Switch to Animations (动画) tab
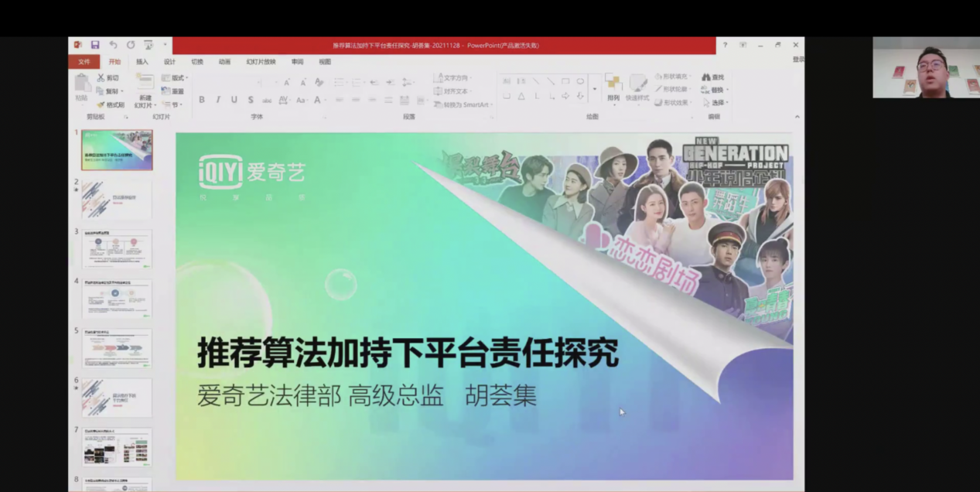This screenshot has height=492, width=980. point(224,62)
